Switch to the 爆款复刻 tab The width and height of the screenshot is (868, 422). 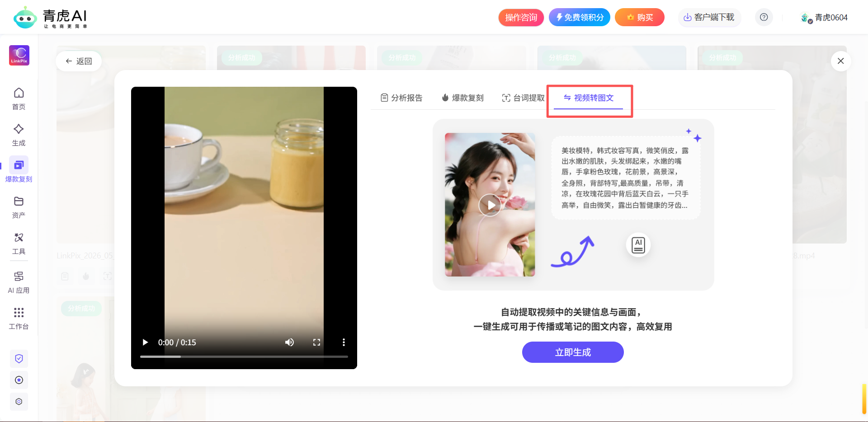click(x=462, y=98)
